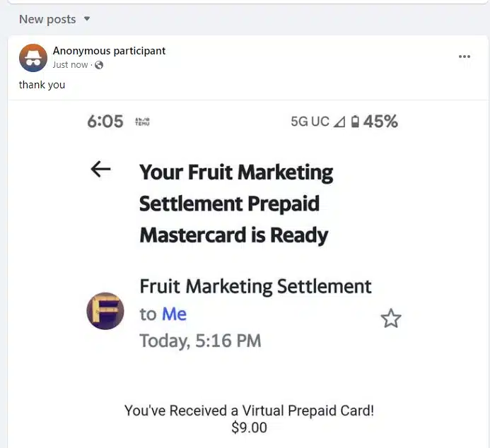Click the 5G UC network indicator
Screen dimensions: 490x448
[310, 122]
